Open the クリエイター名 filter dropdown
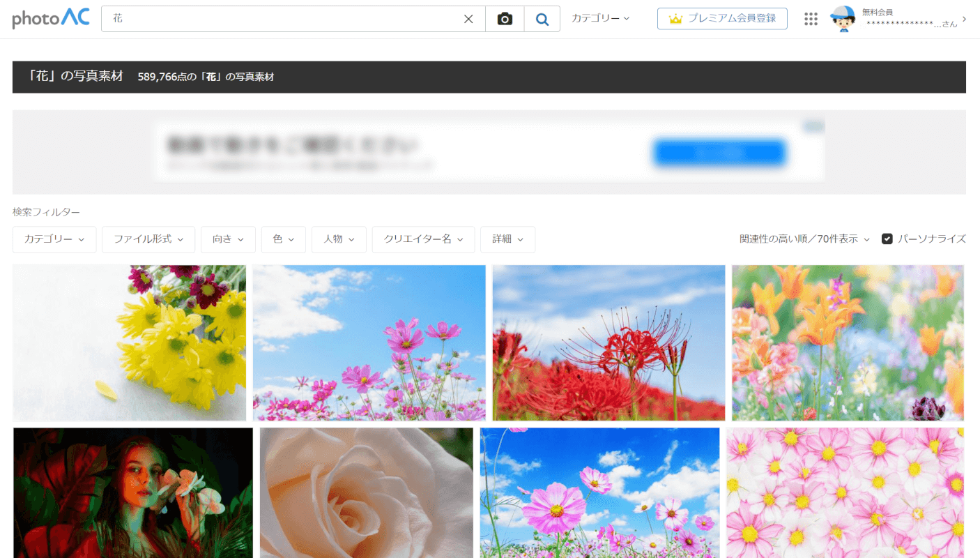This screenshot has height=558, width=980. [x=423, y=239]
